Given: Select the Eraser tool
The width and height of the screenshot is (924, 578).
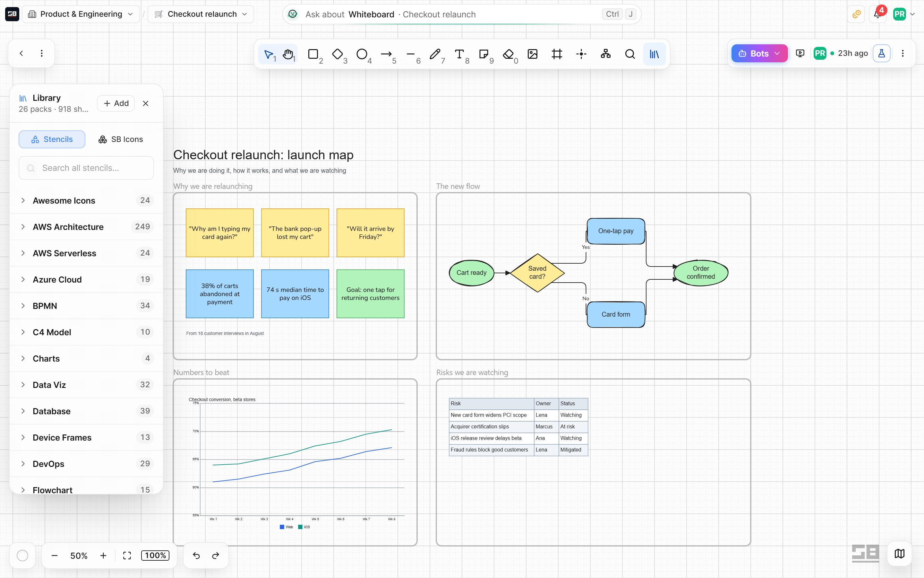Looking at the screenshot, I should [x=508, y=54].
